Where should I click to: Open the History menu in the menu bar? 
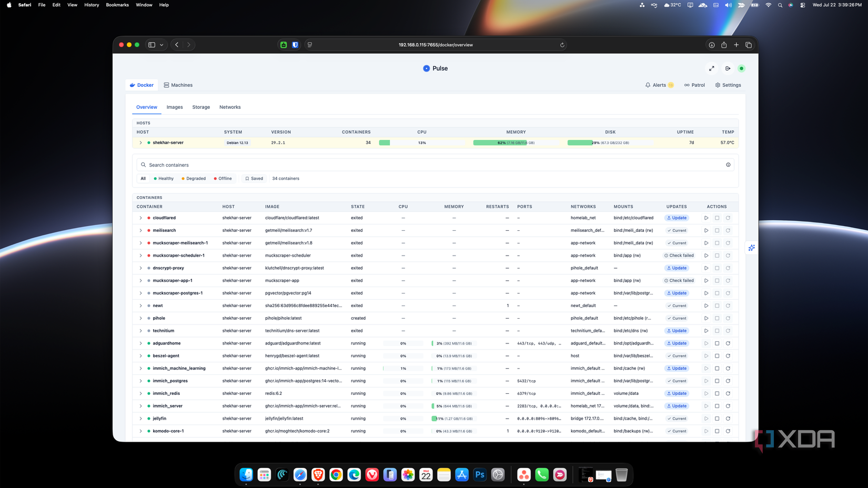pos(92,5)
